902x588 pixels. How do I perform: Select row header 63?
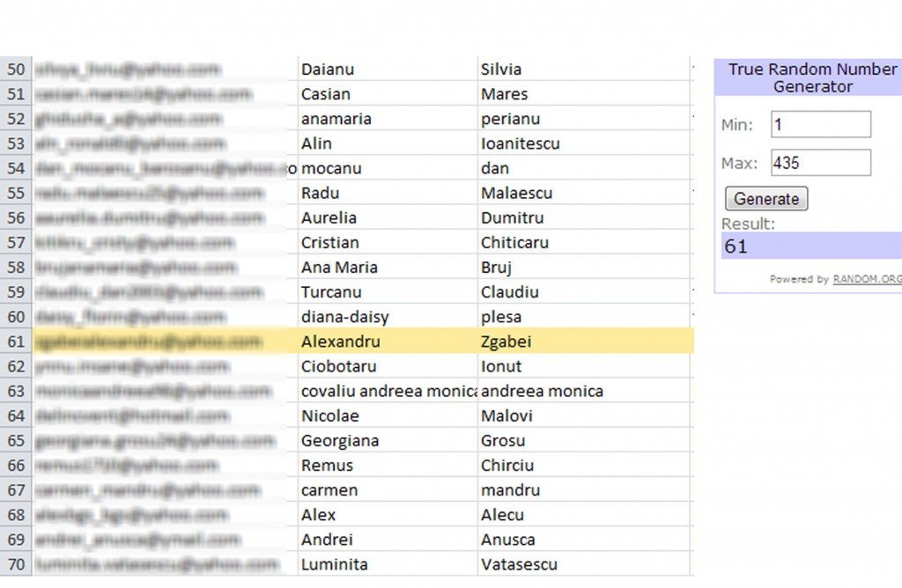tap(17, 391)
